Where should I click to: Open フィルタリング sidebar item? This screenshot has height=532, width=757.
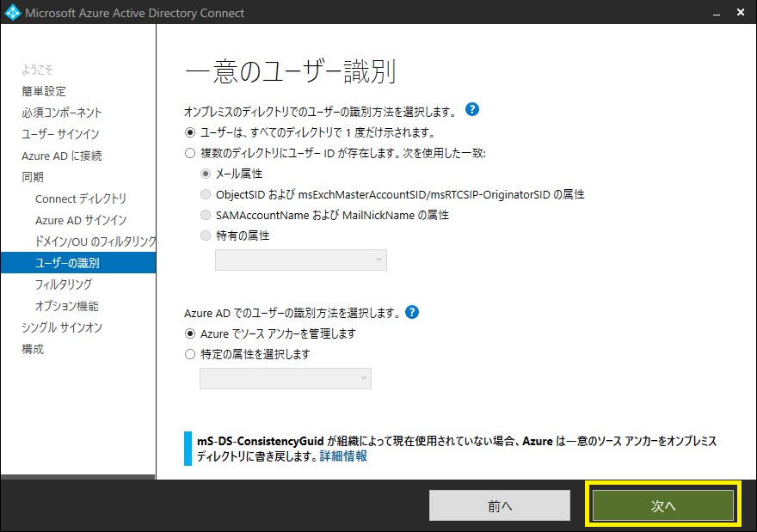(64, 284)
